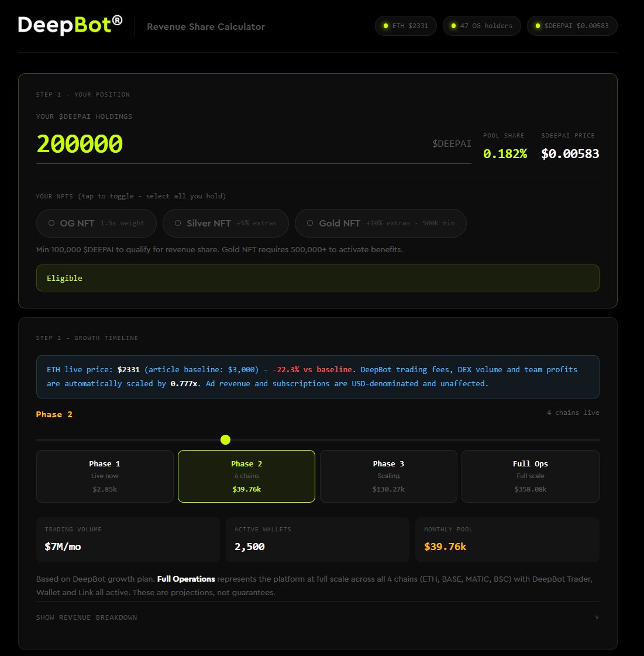Select the Phase 3 Scaling card
Screen dimensions: 644x656
[x=388, y=476]
